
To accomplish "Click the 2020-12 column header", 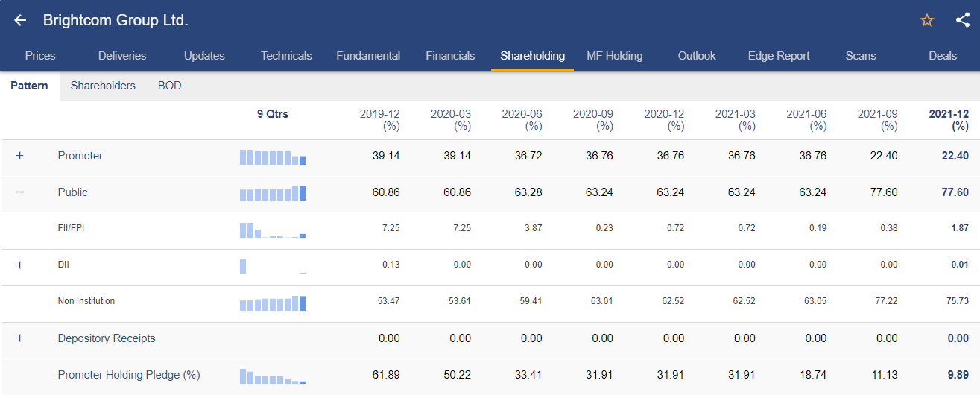I will tap(665, 120).
